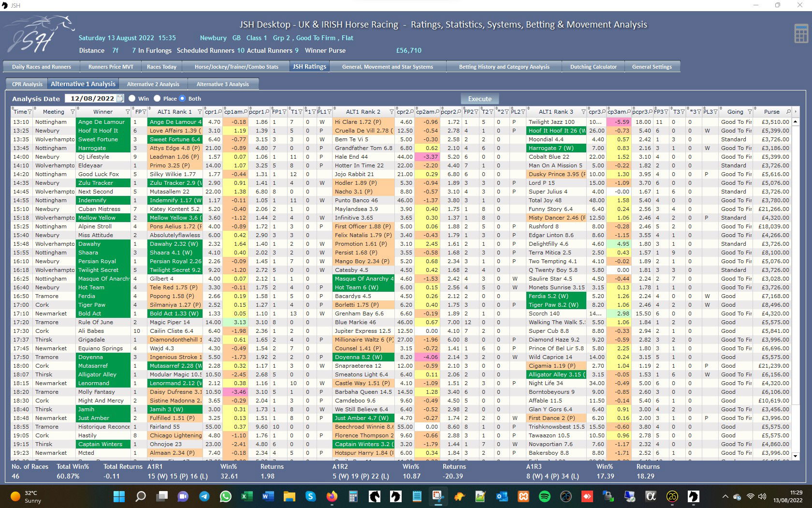
Task: Click the Execute button
Action: pyautogui.click(x=479, y=99)
